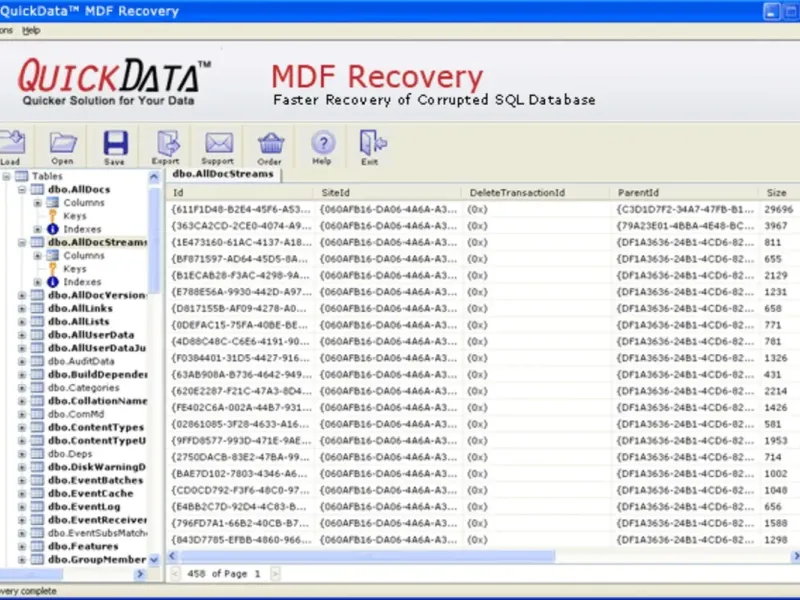Go to next page arrow

coord(275,574)
